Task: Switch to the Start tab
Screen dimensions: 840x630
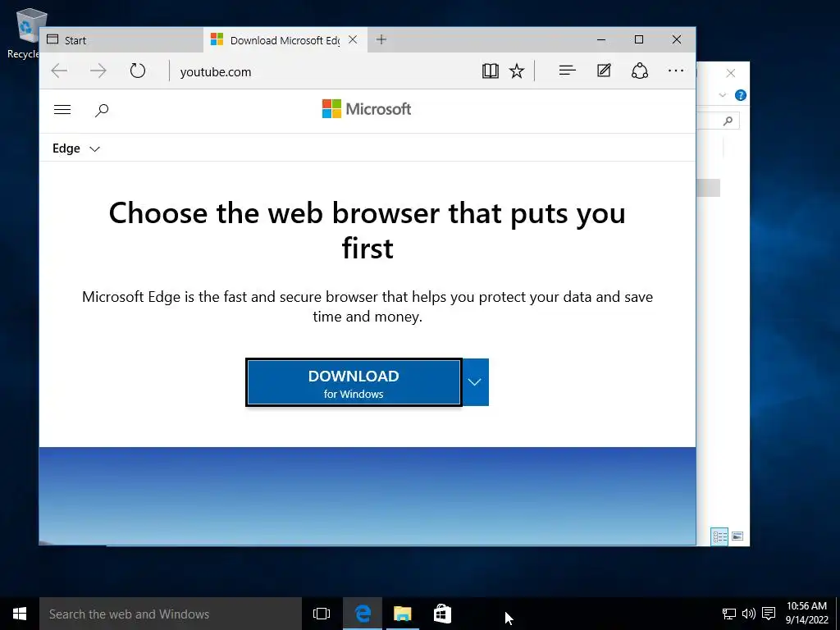Action: 121,40
